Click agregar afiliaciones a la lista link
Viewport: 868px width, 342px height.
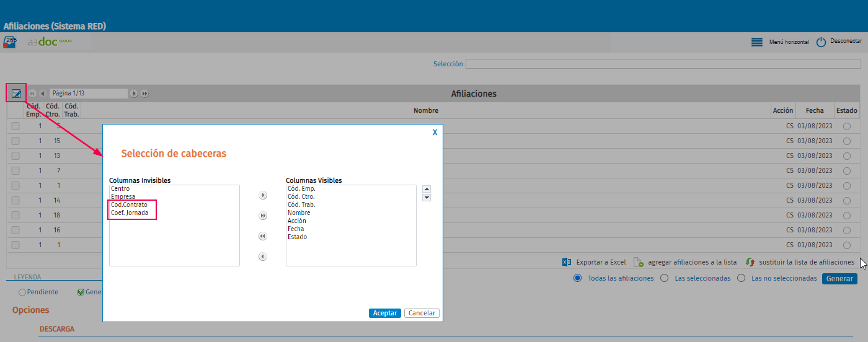[692, 262]
